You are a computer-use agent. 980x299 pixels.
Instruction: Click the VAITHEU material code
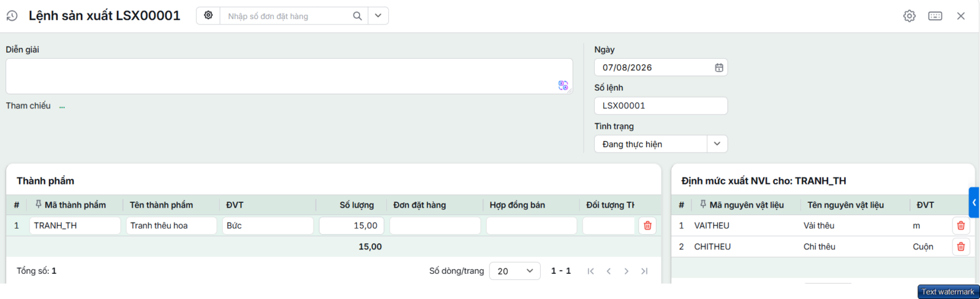(x=712, y=225)
